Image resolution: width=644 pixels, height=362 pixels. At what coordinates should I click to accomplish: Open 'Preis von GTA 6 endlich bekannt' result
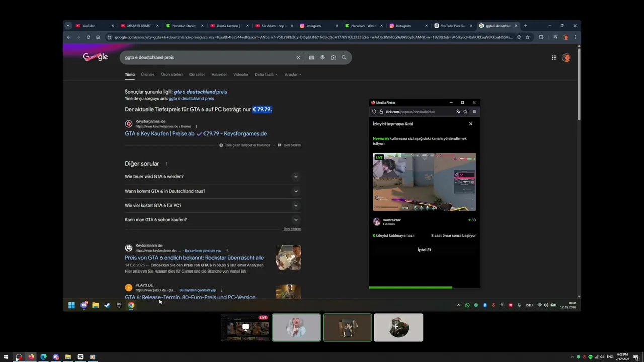tap(194, 258)
